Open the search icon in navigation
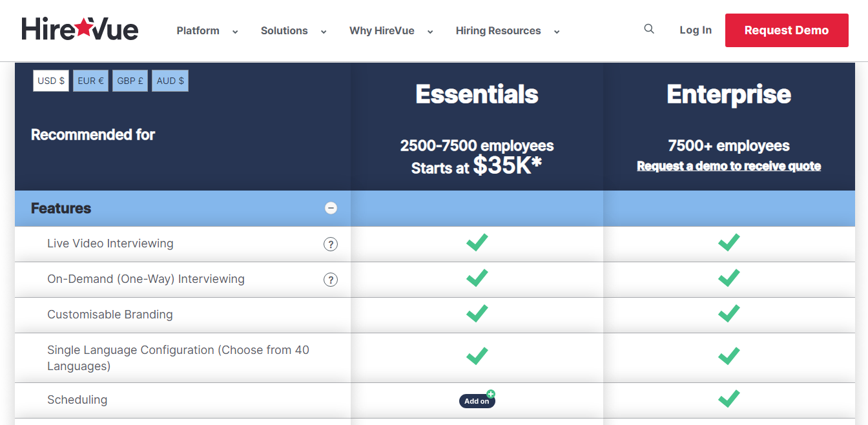Image resolution: width=868 pixels, height=425 pixels. pos(648,28)
